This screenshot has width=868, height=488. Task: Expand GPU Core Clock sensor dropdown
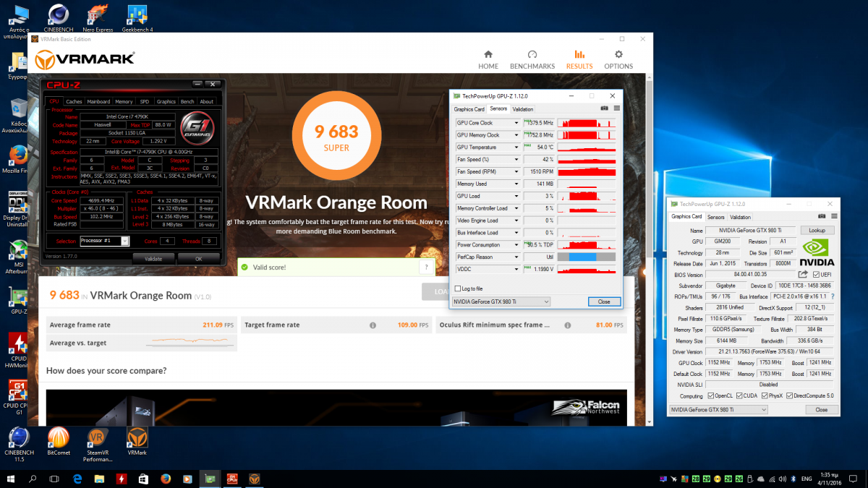(516, 123)
